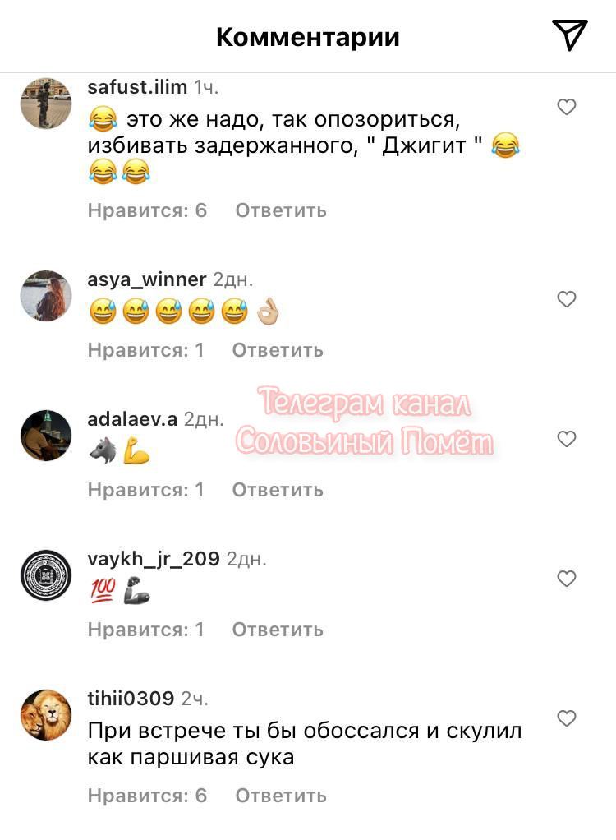Tap Ответить under the vaykh_jr_209 comment
Image resolution: width=616 pixels, height=840 pixels.
tap(278, 630)
